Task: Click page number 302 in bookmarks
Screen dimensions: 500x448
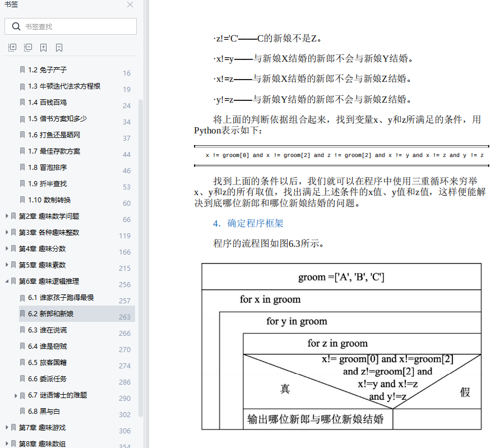Action: [124, 414]
